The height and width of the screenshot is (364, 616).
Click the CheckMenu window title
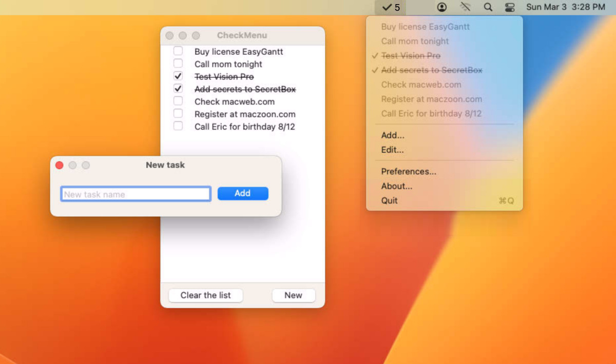click(242, 35)
